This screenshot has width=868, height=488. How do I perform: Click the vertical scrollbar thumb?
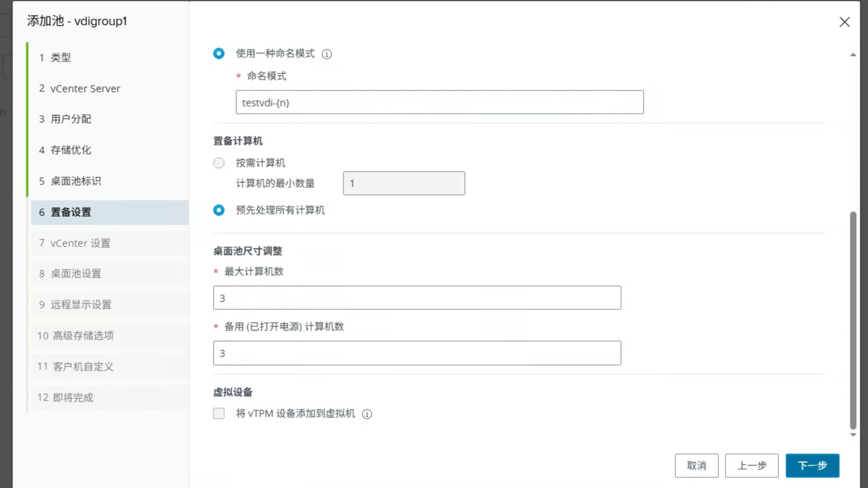point(853,320)
